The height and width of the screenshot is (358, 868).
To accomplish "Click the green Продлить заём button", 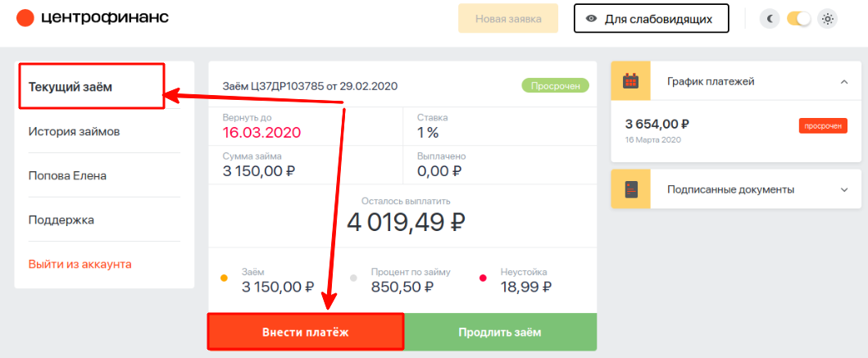I will click(x=500, y=332).
